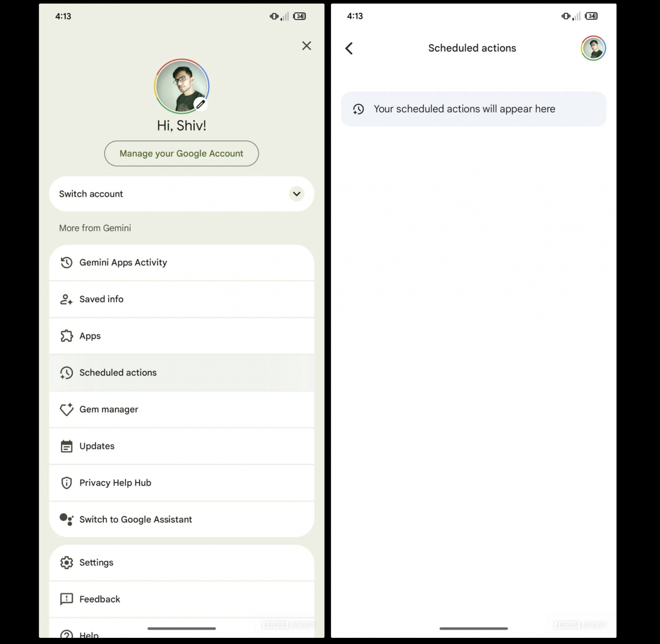Image resolution: width=660 pixels, height=644 pixels.
Task: Click the Privacy Help Hub shield icon
Action: pyautogui.click(x=66, y=483)
